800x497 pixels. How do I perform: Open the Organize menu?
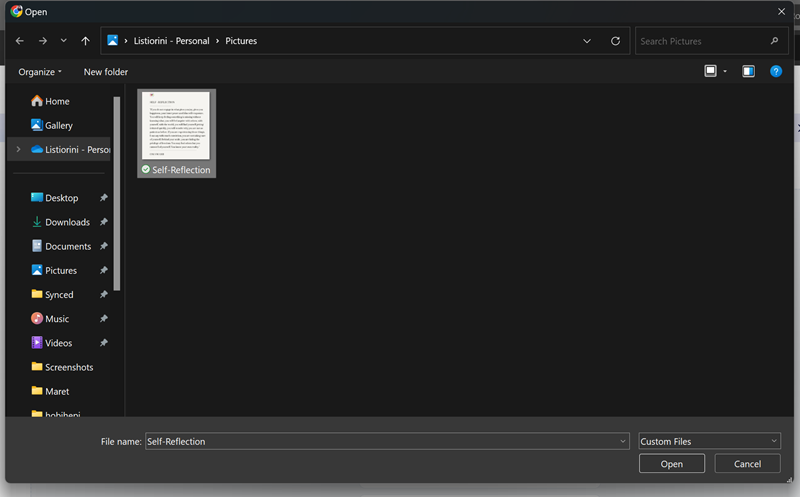40,72
